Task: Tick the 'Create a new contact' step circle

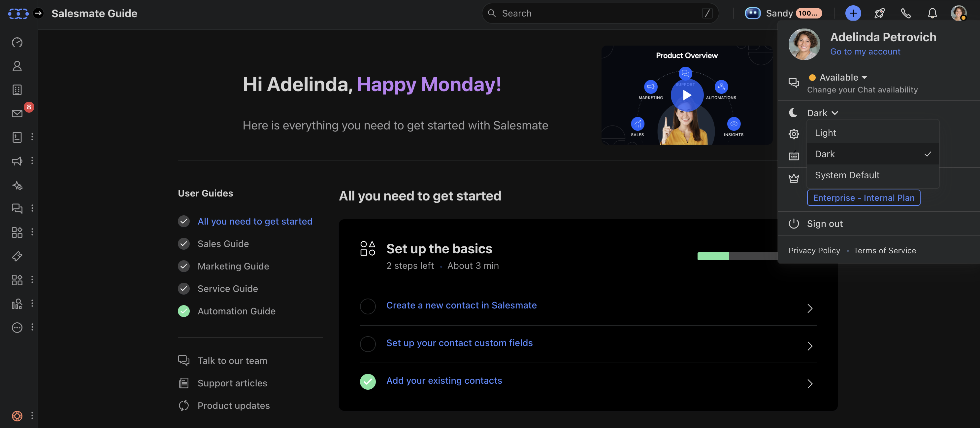Action: 368,306
